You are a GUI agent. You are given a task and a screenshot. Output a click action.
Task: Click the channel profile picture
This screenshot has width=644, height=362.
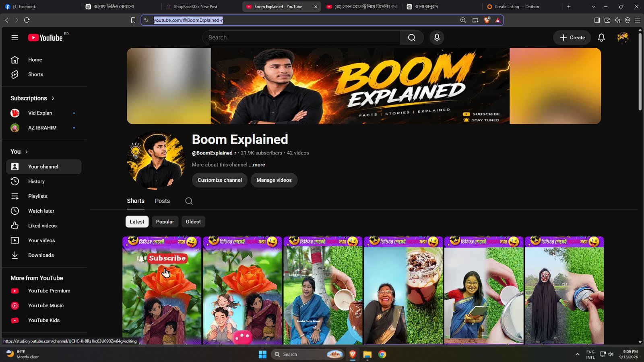point(156,160)
